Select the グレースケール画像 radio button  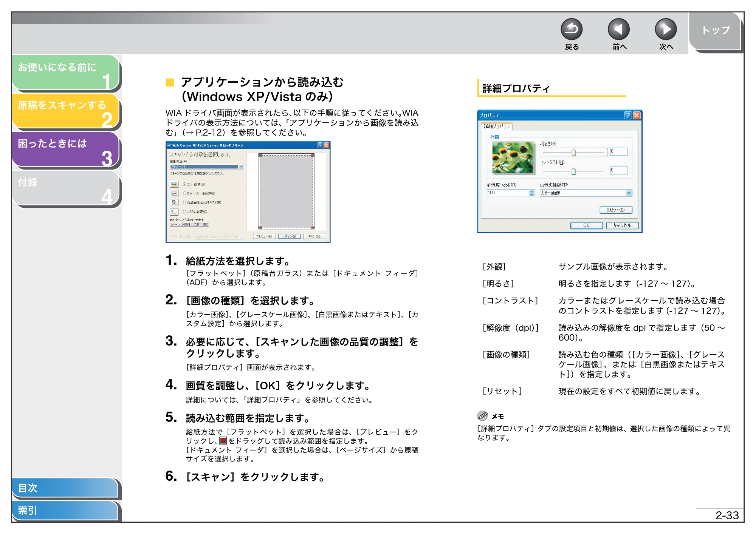point(184,193)
